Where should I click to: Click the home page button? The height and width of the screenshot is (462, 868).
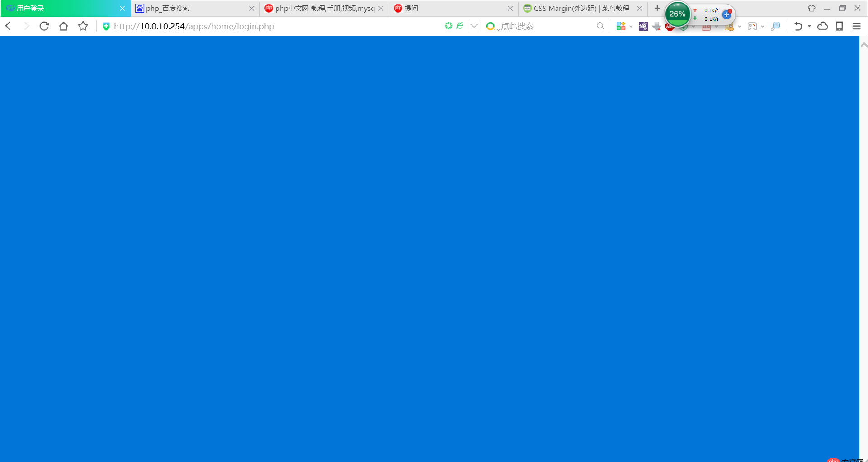63,26
